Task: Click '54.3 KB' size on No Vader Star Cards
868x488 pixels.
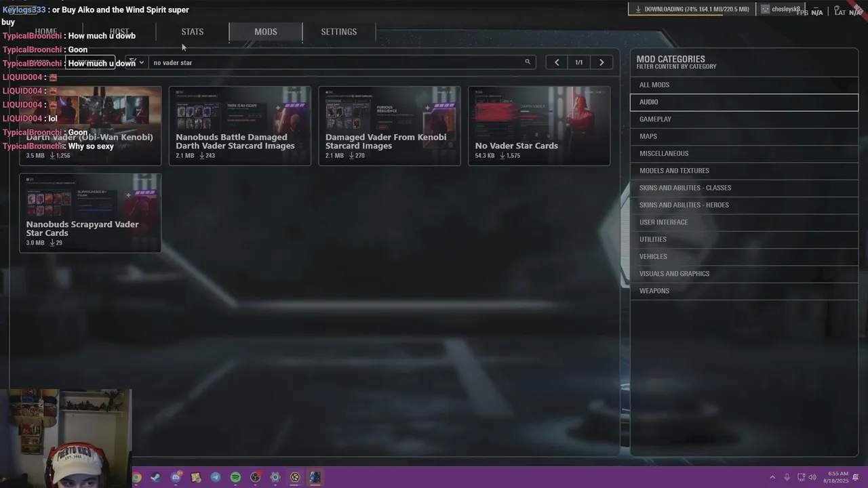Action: 485,156
